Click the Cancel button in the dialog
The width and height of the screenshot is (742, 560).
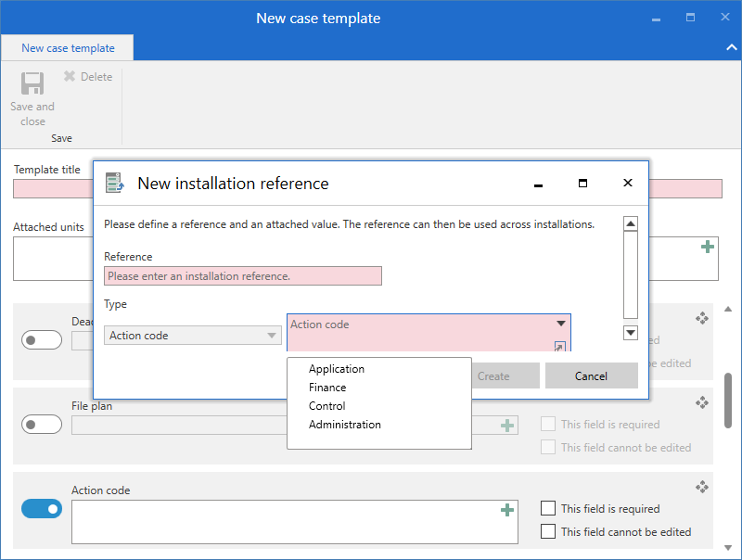pyautogui.click(x=591, y=375)
